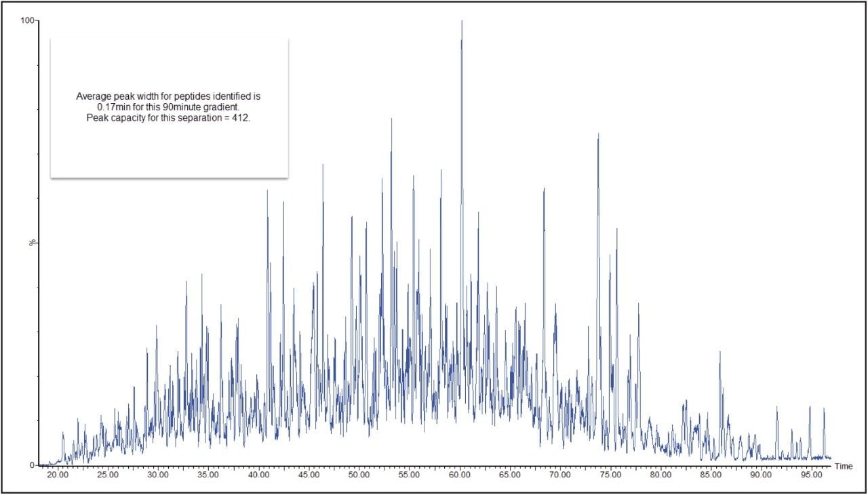Click the 80.00 time axis label
Image resolution: width=868 pixels, height=495 pixels.
click(x=660, y=475)
